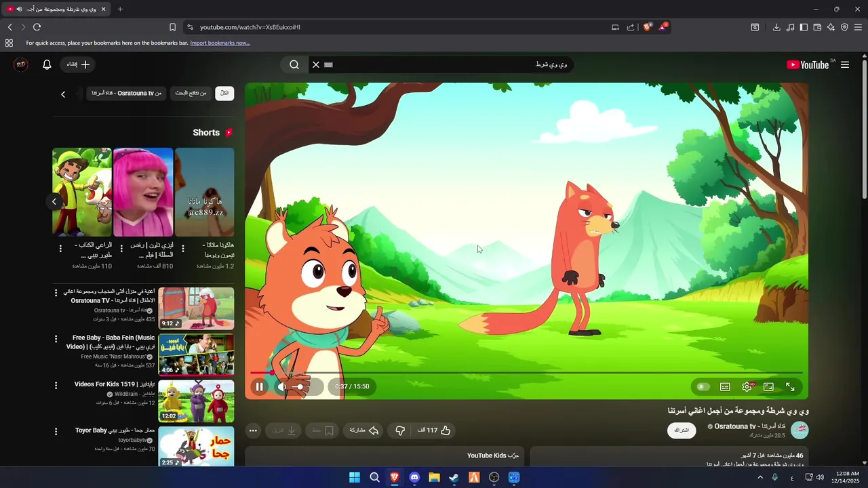Click the share (مشاركة) button

point(364,430)
